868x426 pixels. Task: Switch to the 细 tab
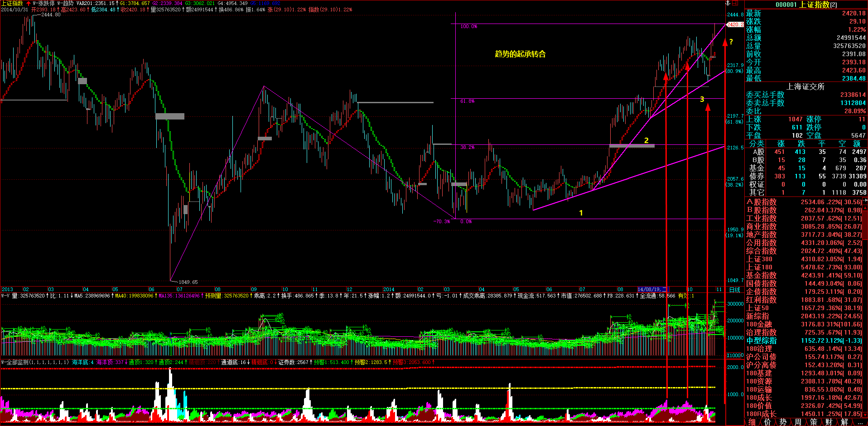pos(752,422)
